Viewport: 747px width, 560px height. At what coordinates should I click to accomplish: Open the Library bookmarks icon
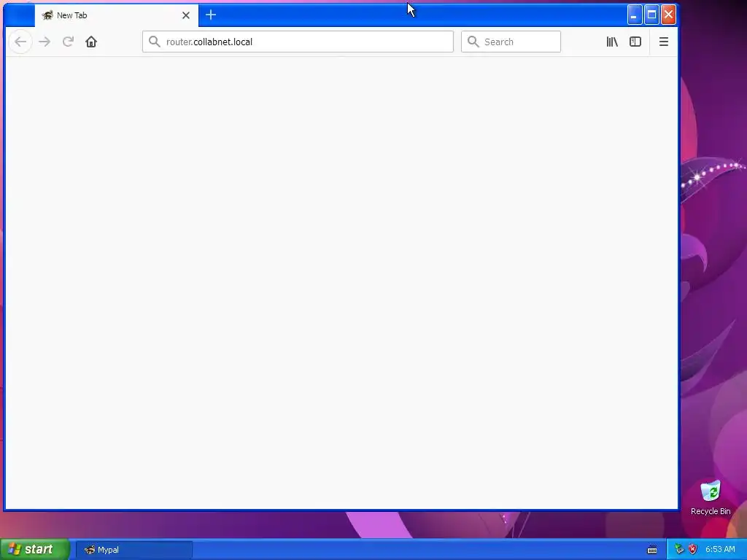(x=612, y=42)
